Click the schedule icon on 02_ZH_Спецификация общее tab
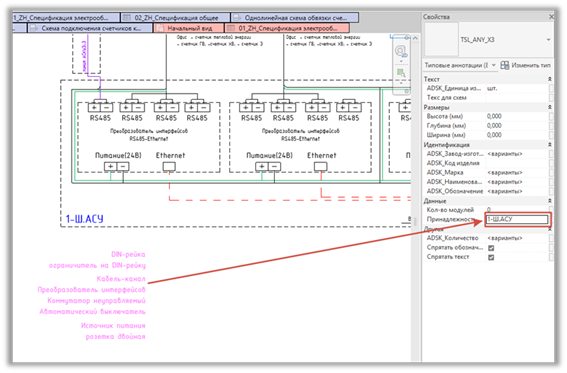Image resolution: width=567 pixels, height=373 pixels. (127, 17)
